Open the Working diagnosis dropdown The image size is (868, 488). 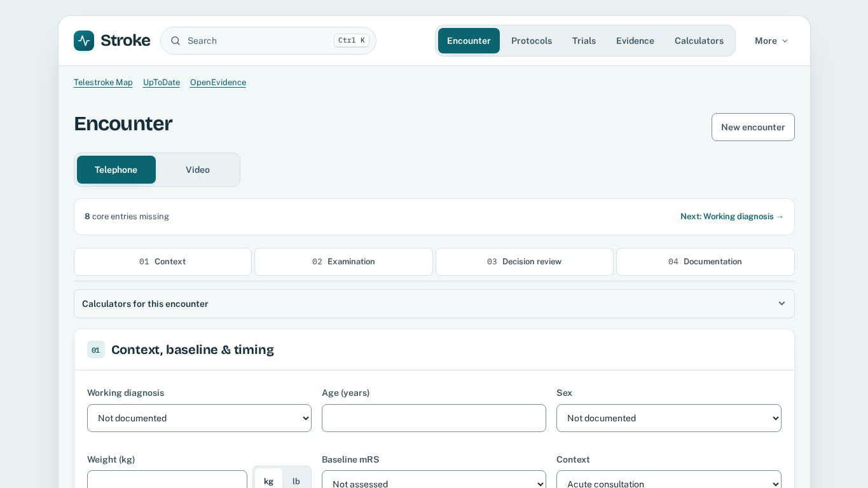tap(199, 418)
